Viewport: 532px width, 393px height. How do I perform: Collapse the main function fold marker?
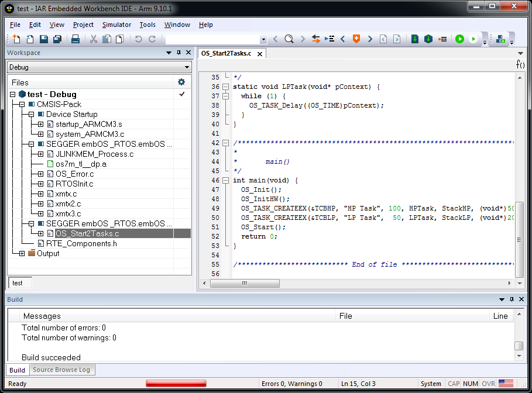225,180
